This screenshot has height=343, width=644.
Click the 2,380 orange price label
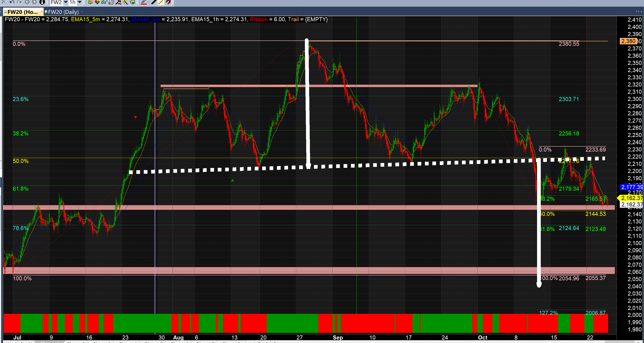tap(628, 41)
